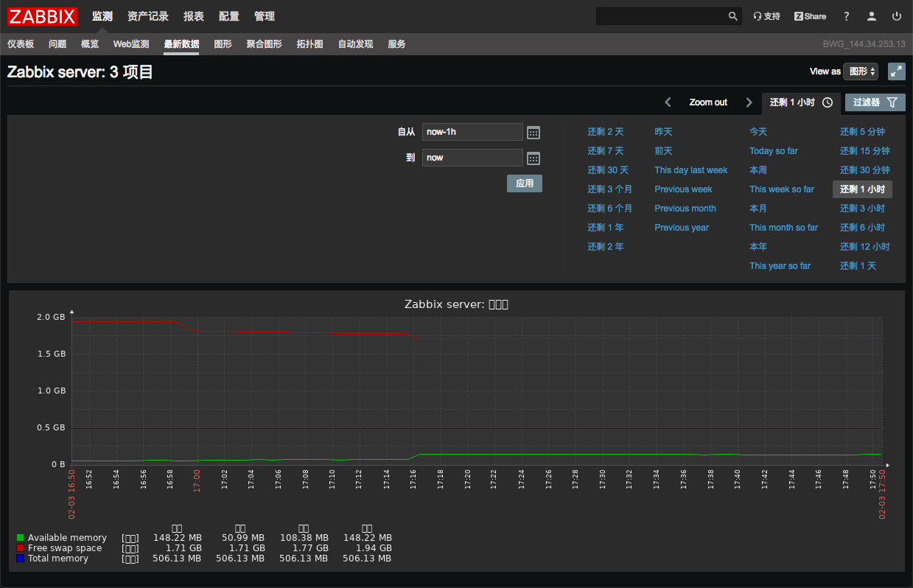The image size is (913, 588).
Task: Open calendar picker for 自从 field
Action: coord(534,133)
